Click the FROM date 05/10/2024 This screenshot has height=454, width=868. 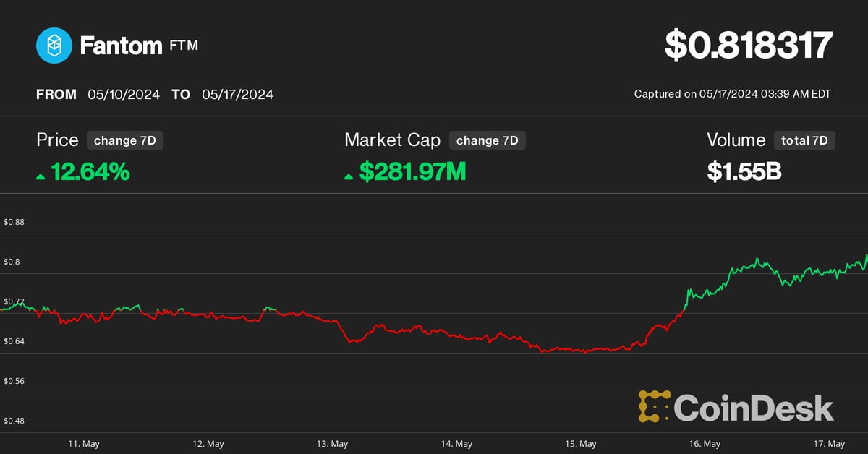click(x=124, y=95)
